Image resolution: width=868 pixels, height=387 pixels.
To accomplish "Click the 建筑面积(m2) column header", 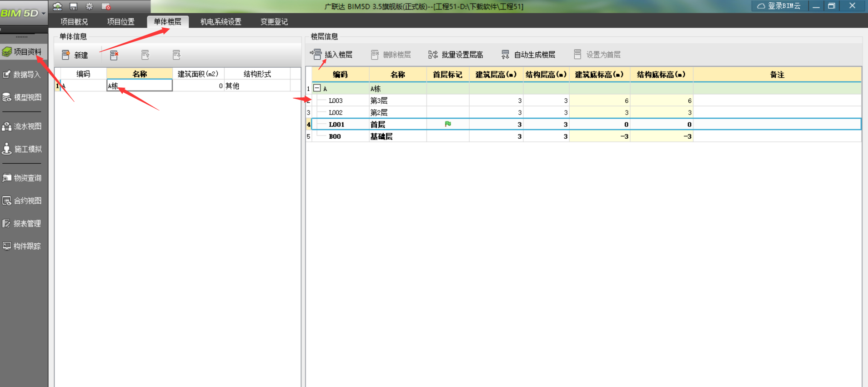I will [198, 74].
